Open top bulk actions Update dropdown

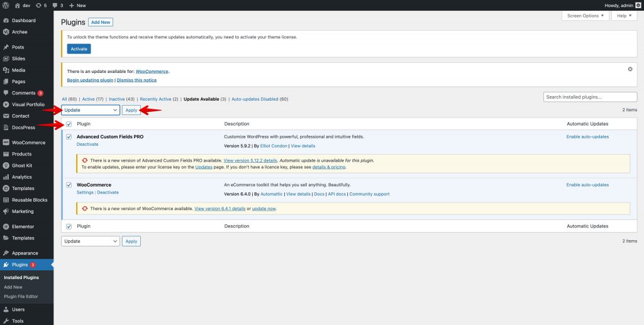tap(91, 110)
